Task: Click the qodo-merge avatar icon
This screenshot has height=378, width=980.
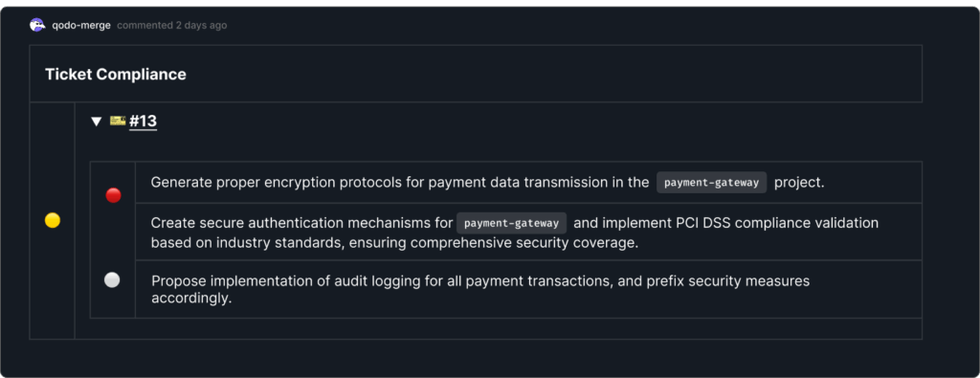Action: pyautogui.click(x=37, y=25)
